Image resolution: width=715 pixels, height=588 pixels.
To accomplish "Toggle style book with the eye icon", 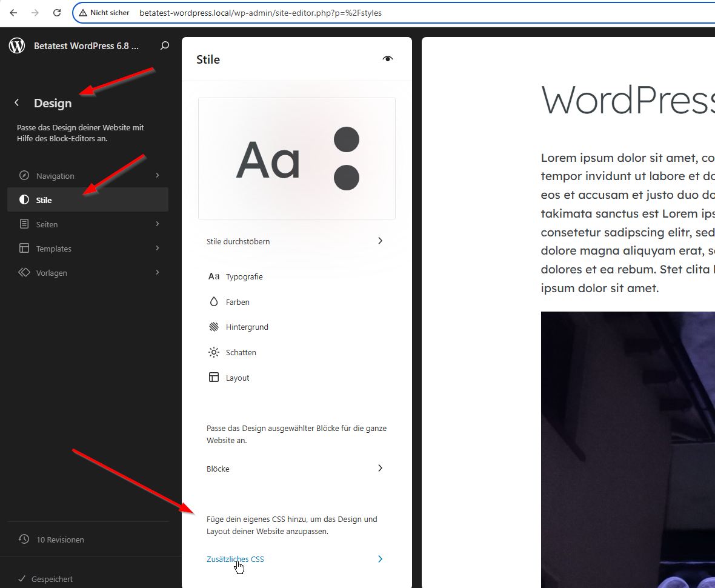I will (x=388, y=59).
